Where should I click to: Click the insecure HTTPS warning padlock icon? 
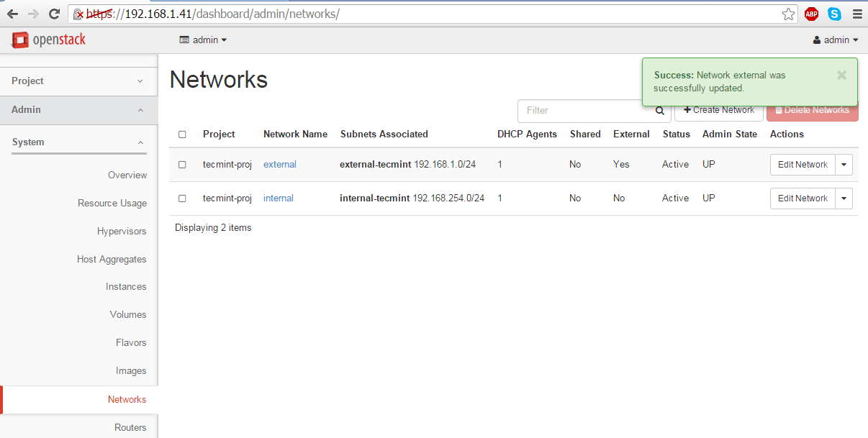click(79, 14)
